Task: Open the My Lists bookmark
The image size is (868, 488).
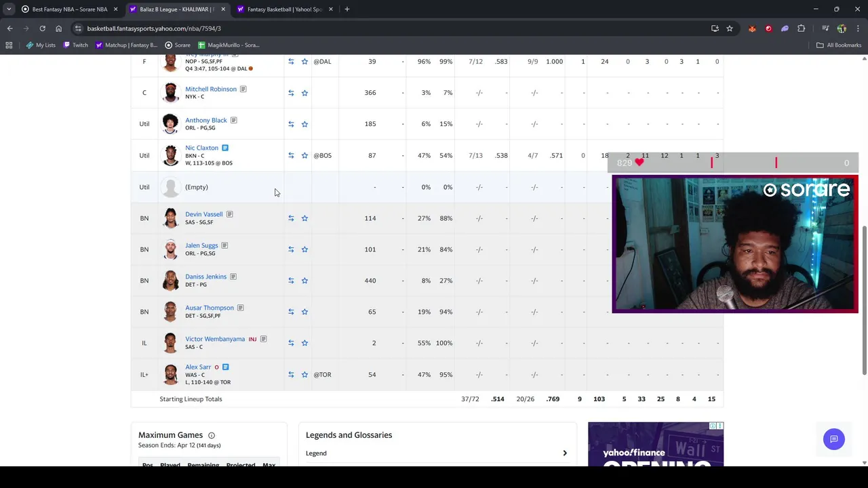Action: (41, 45)
